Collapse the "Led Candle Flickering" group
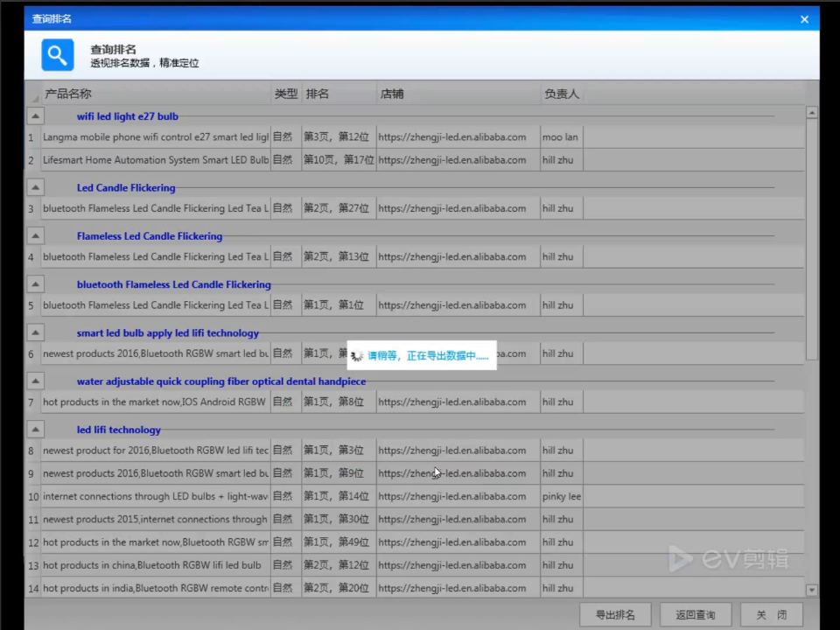840x630 pixels. tap(35, 187)
